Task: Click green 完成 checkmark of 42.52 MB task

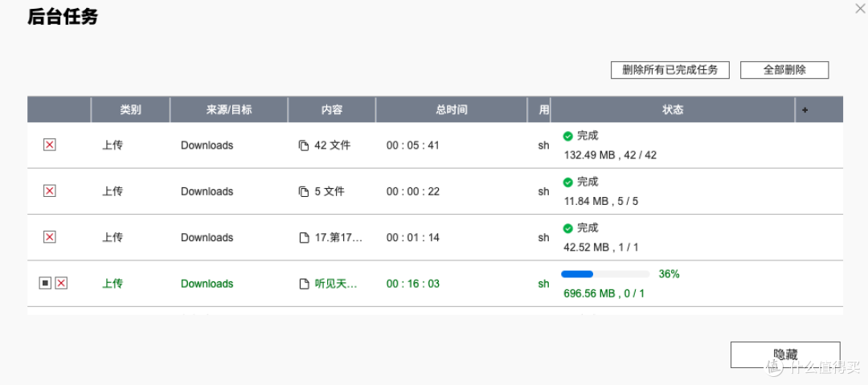Action: pos(567,227)
